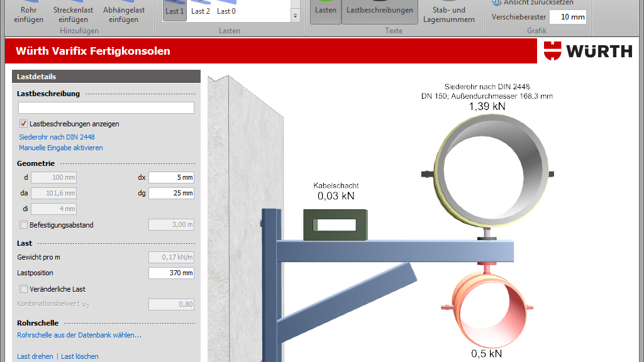Click the dg value field
The height and width of the screenshot is (362, 644).
coord(171,193)
